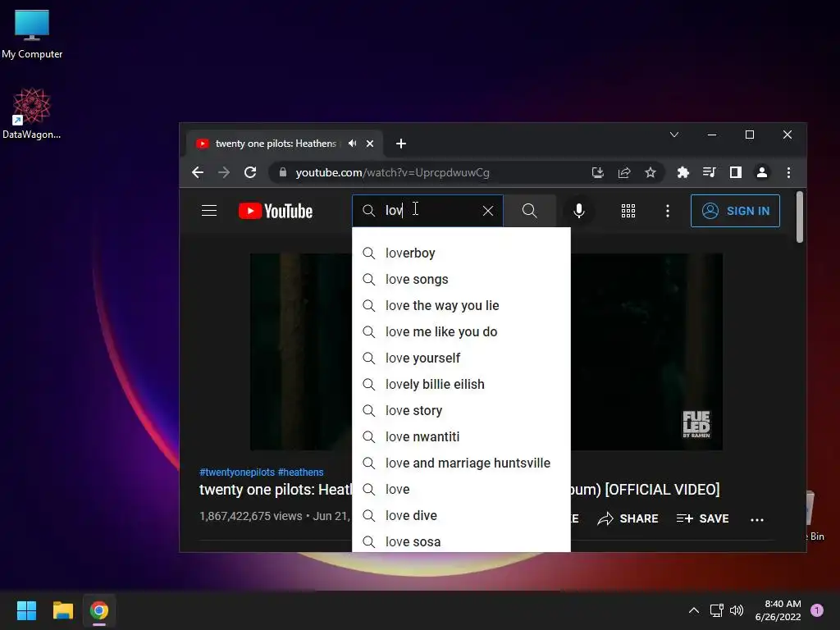Open YouTube hamburger guide menu
Screen dimensions: 840x630
(x=209, y=211)
